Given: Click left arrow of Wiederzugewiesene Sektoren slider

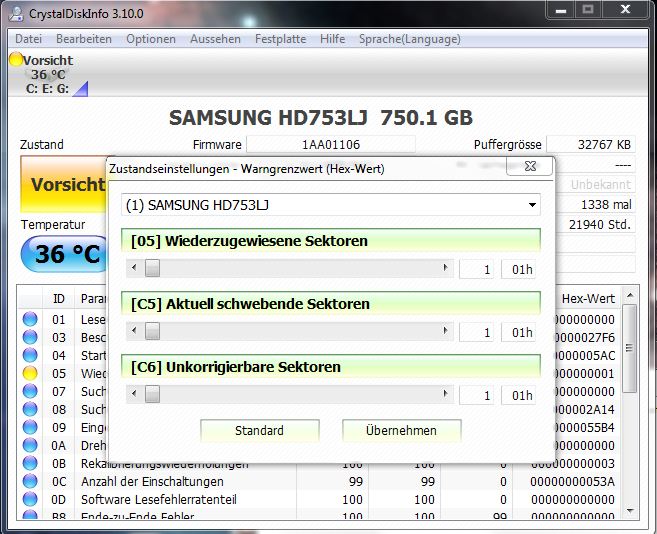Looking at the screenshot, I should (134, 268).
